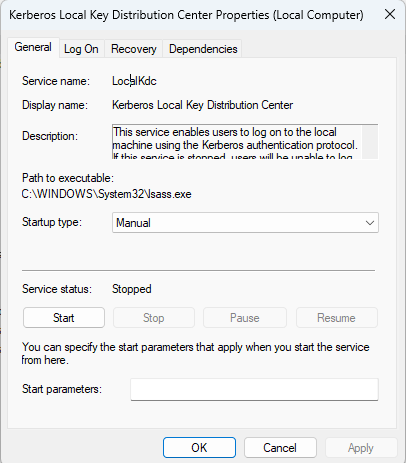Click the Stopped service status text

click(x=132, y=289)
